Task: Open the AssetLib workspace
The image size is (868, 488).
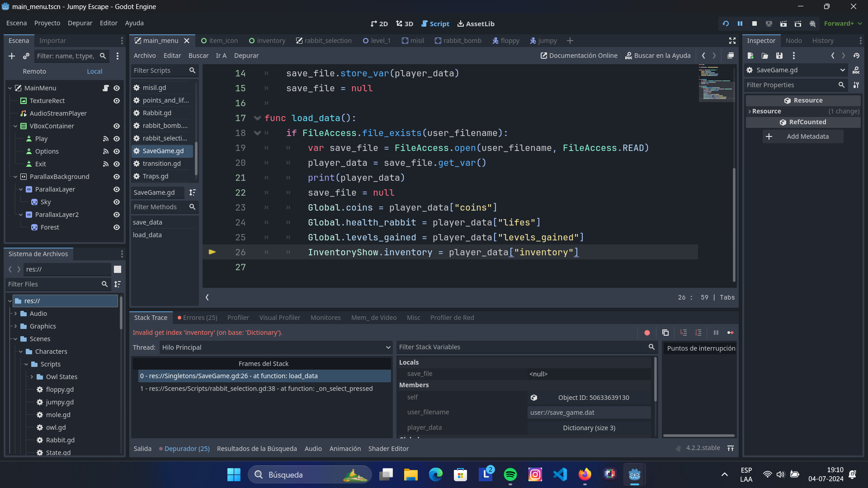Action: (476, 23)
